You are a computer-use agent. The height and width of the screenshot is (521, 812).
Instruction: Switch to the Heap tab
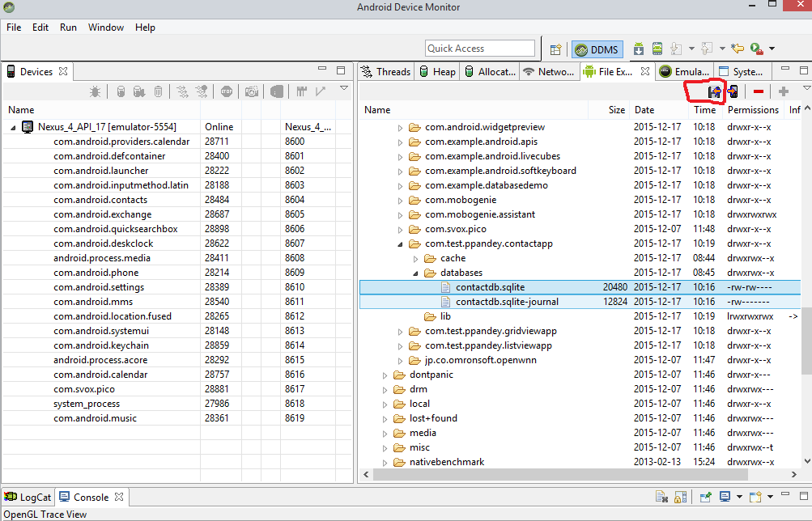click(437, 71)
